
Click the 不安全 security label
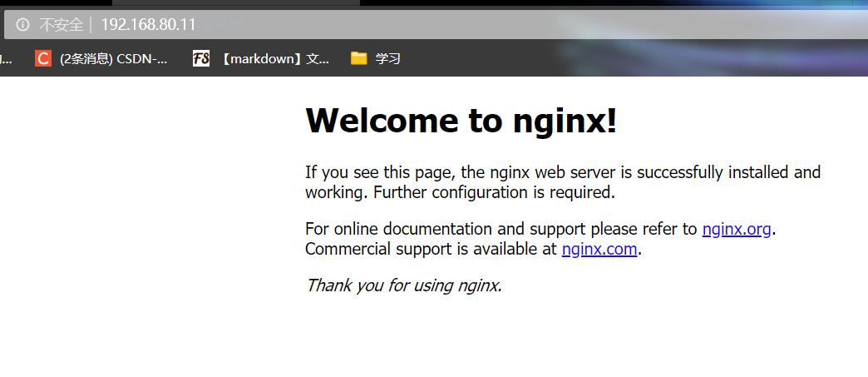61,24
